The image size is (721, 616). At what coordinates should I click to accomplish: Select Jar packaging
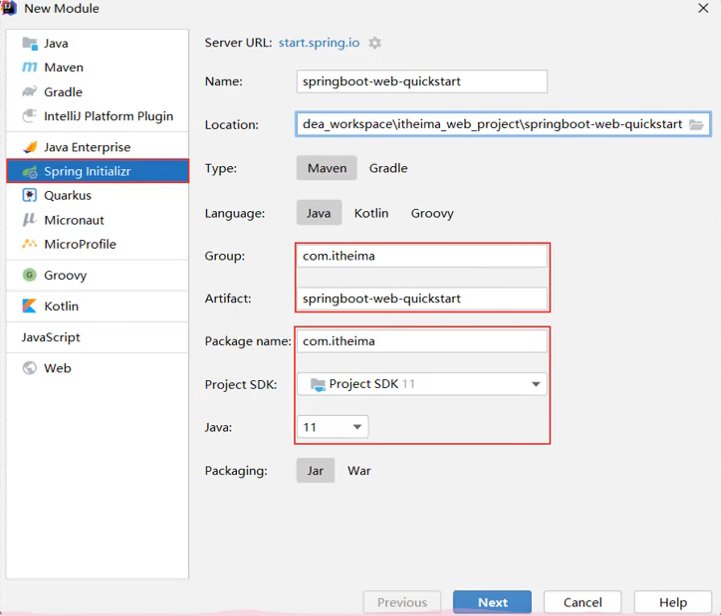pyautogui.click(x=315, y=470)
